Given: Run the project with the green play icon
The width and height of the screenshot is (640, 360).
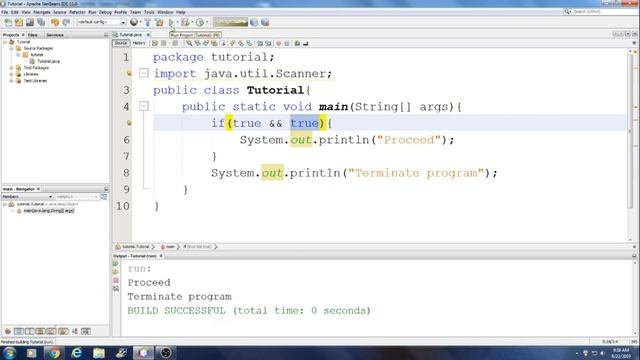Looking at the screenshot, I should [171, 22].
